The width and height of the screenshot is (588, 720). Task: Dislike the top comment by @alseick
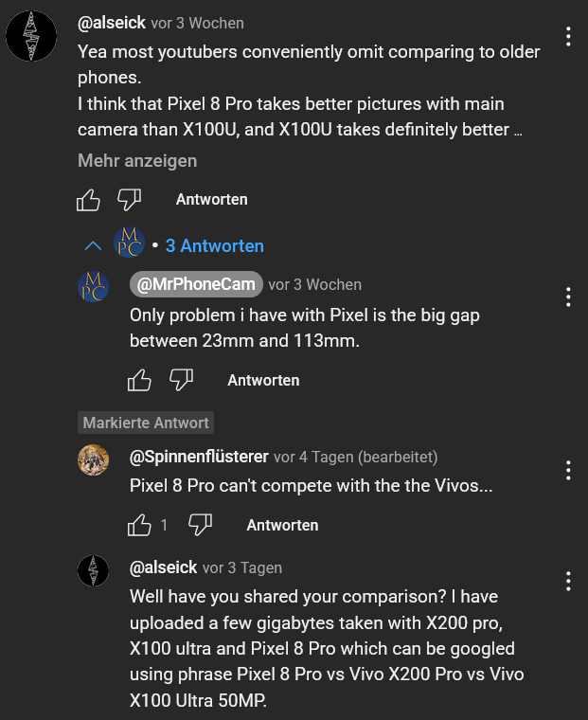129,200
